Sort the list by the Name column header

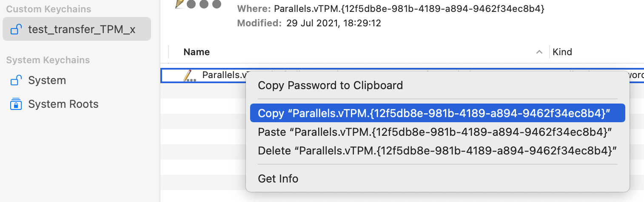(x=197, y=52)
